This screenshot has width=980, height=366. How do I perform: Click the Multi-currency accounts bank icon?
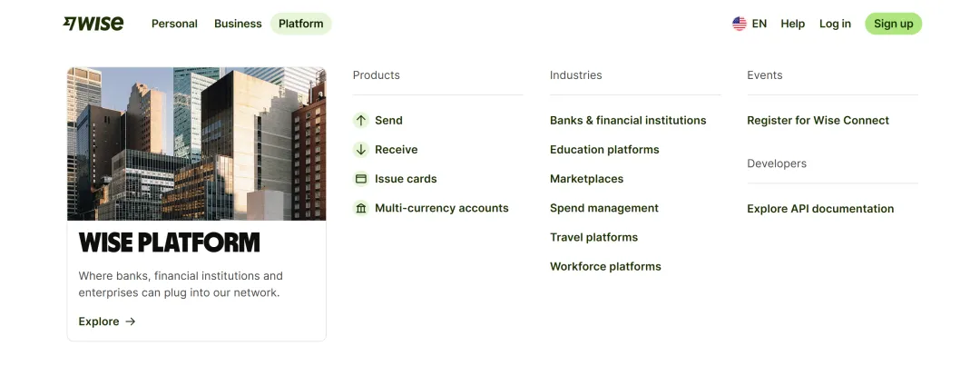pos(360,208)
